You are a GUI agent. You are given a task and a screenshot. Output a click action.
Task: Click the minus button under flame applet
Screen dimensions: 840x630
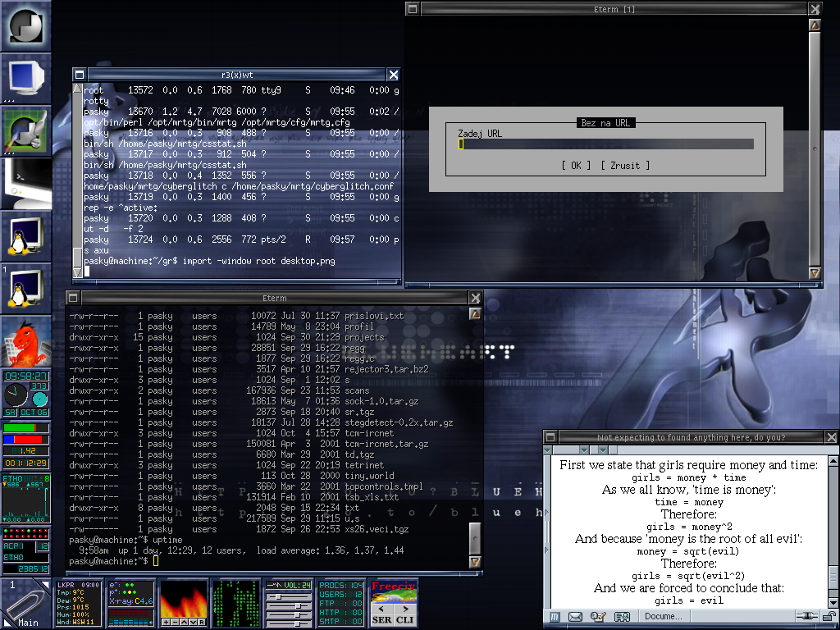pos(175,622)
